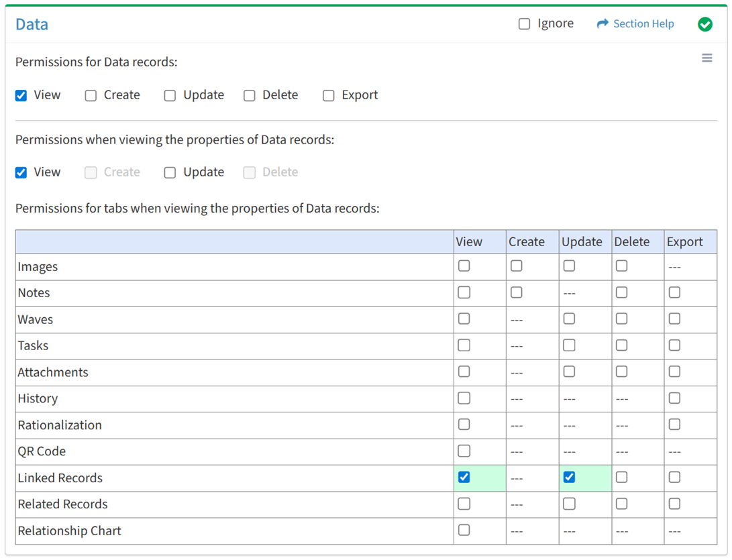The image size is (732, 560).
Task: Check Create for Notes tab
Action: point(516,292)
